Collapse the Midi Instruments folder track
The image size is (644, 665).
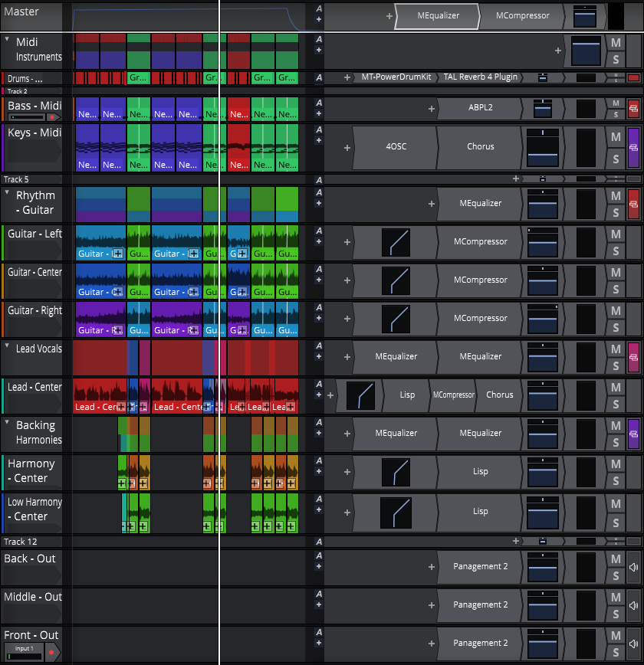point(7,39)
